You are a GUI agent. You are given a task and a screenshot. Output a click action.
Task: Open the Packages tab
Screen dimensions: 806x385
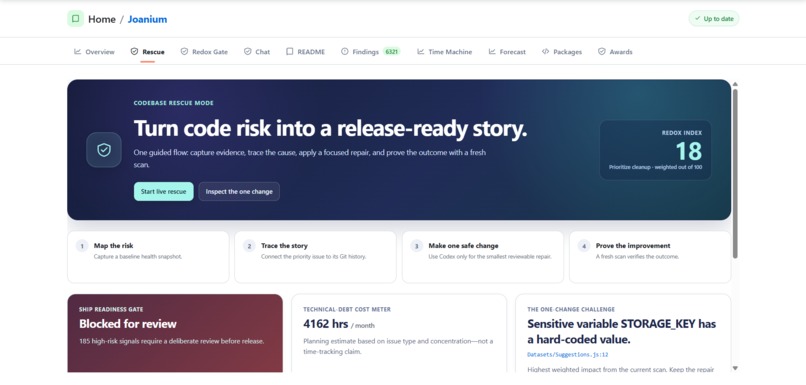click(x=562, y=52)
